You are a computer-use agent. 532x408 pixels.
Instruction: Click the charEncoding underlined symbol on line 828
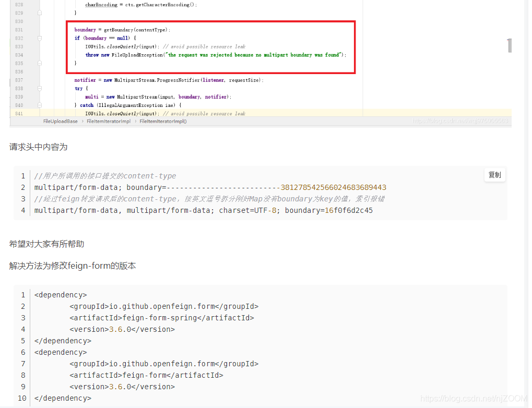point(101,5)
